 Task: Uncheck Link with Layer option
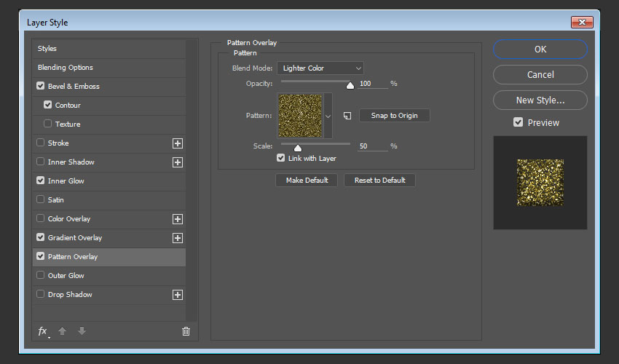point(281,158)
